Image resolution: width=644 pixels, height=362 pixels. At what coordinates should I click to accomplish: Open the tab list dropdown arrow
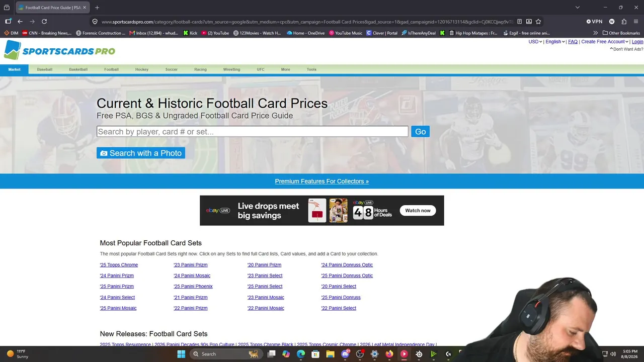(578, 8)
